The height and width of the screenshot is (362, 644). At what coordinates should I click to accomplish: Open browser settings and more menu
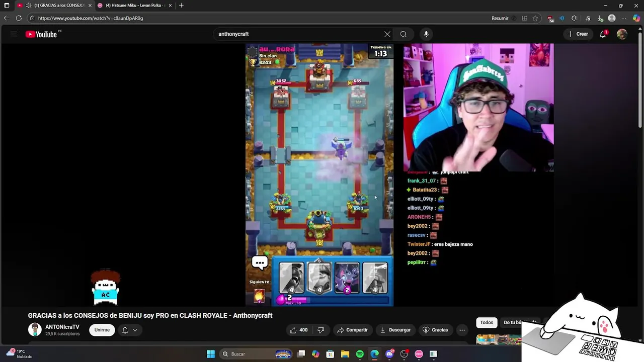624,18
